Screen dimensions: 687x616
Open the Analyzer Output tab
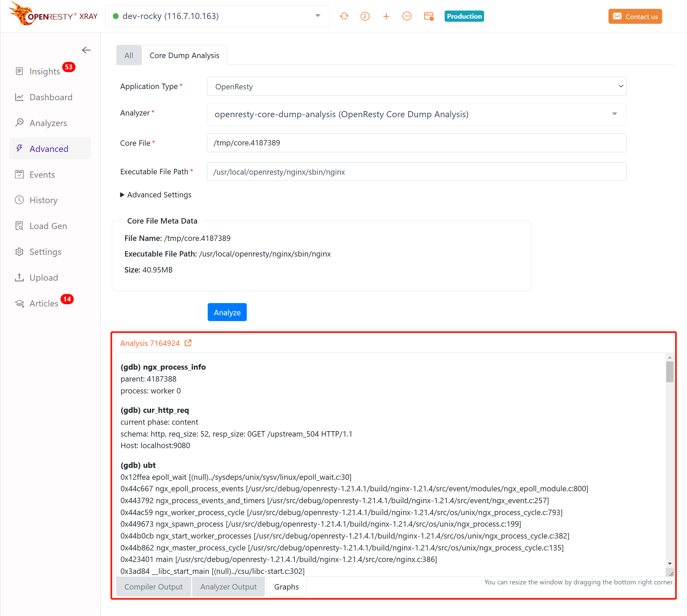click(x=228, y=587)
